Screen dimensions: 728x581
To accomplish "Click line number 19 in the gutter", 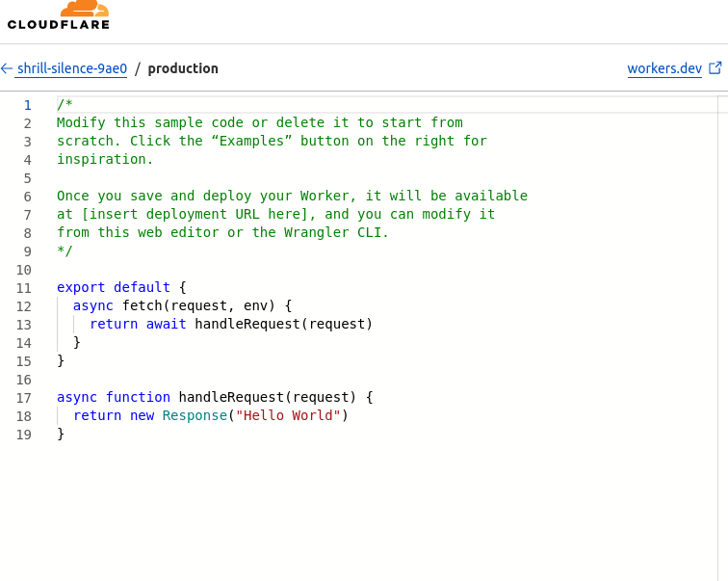I will click(24, 435).
